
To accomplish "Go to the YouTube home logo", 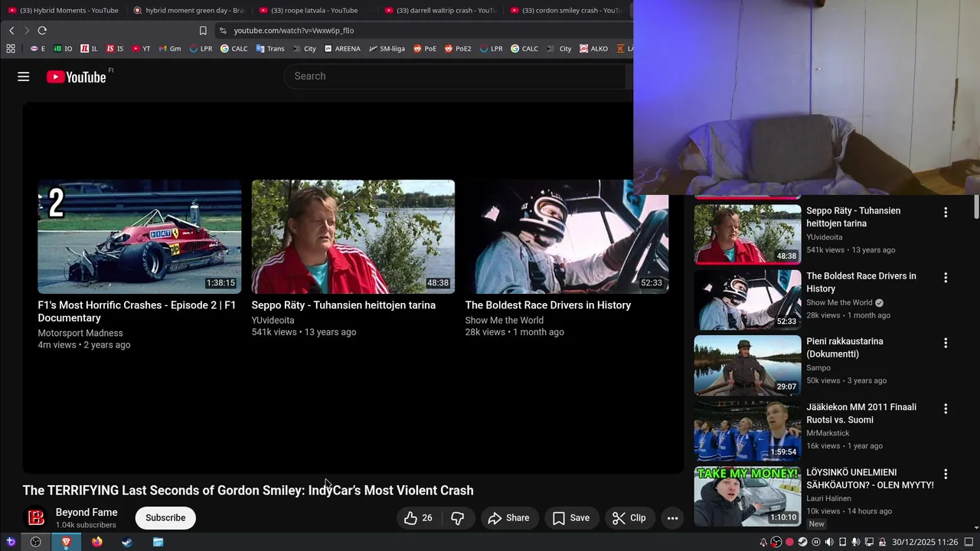I will click(76, 77).
